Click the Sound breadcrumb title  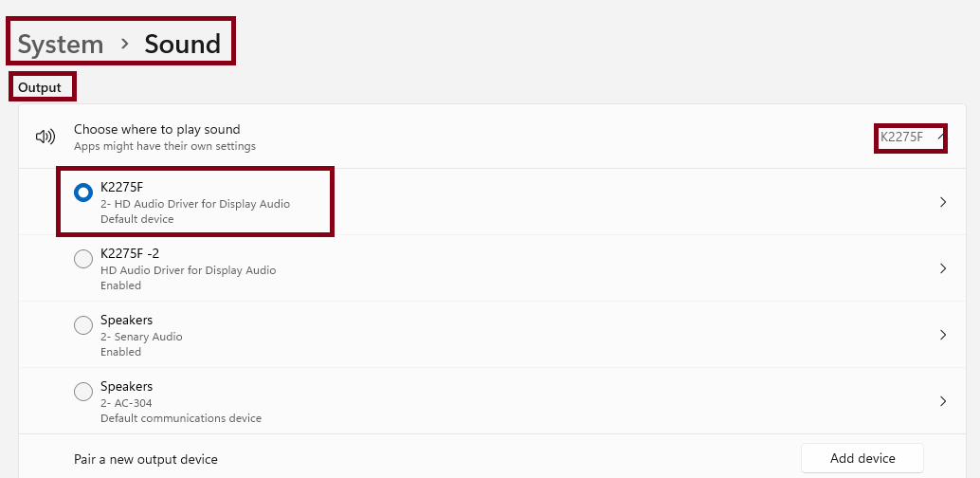[x=183, y=45]
